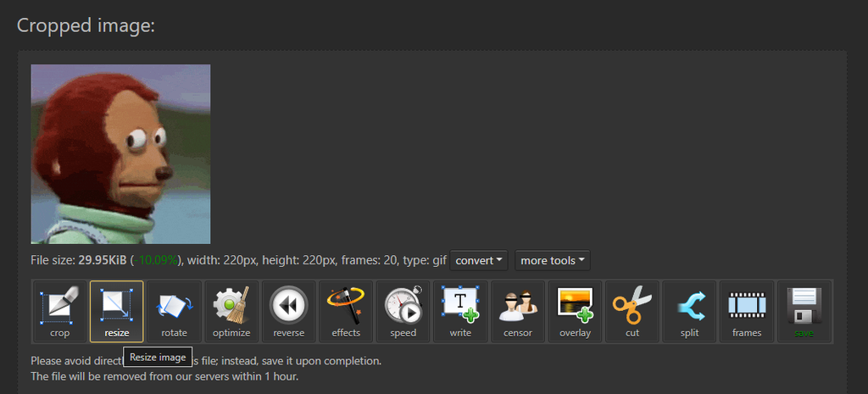Click the reverse GIF tool

(288, 312)
